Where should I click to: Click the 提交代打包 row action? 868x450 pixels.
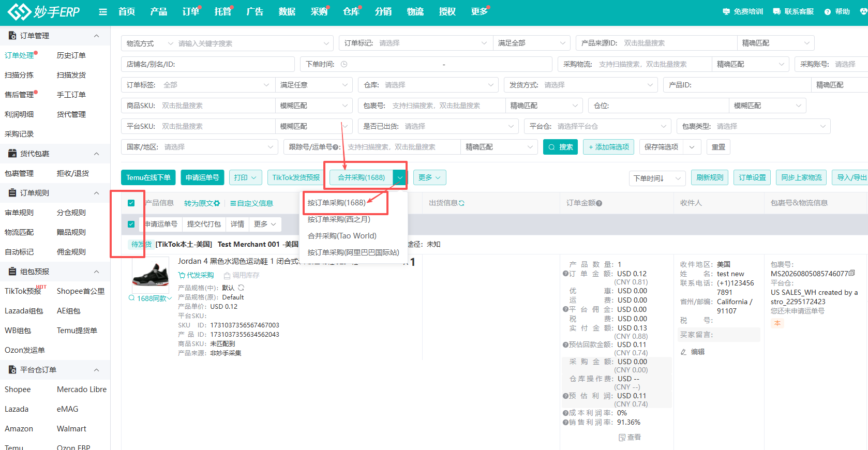click(204, 224)
